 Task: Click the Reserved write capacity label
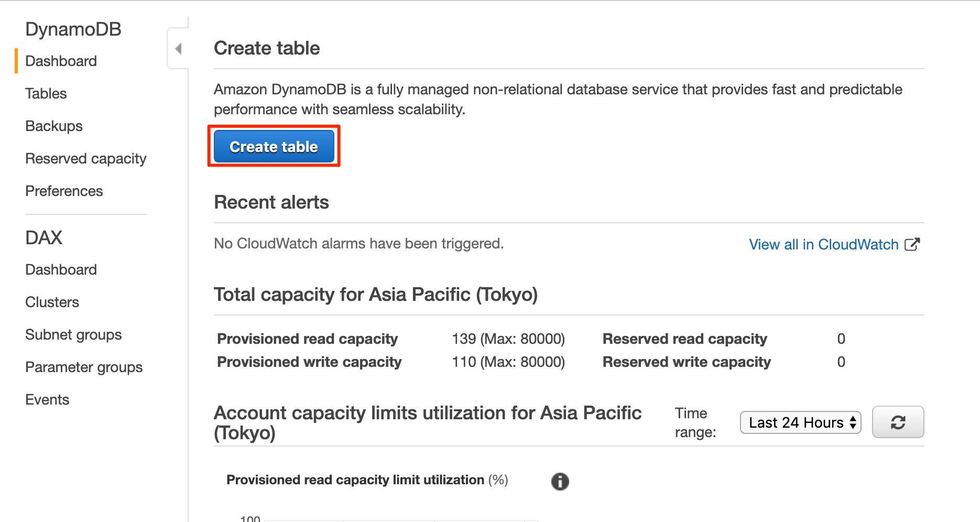coord(687,362)
